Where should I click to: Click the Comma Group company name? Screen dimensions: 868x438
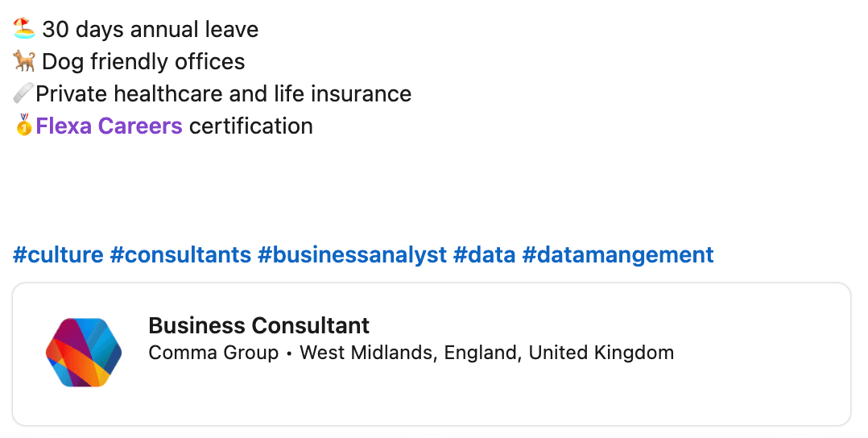tap(213, 353)
